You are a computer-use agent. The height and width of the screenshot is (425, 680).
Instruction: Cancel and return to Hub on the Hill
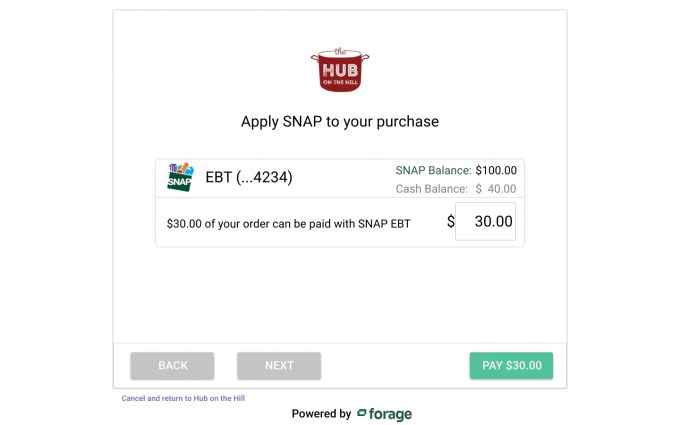click(x=183, y=398)
